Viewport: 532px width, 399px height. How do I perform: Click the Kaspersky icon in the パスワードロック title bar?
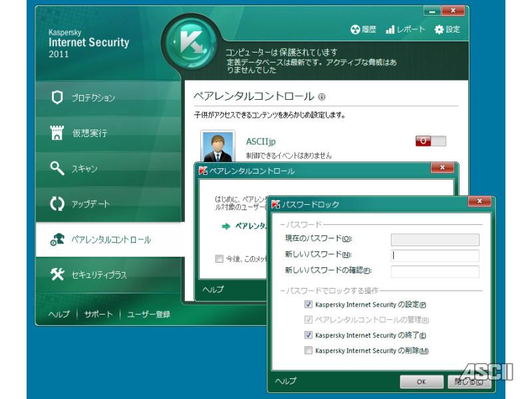(x=275, y=204)
